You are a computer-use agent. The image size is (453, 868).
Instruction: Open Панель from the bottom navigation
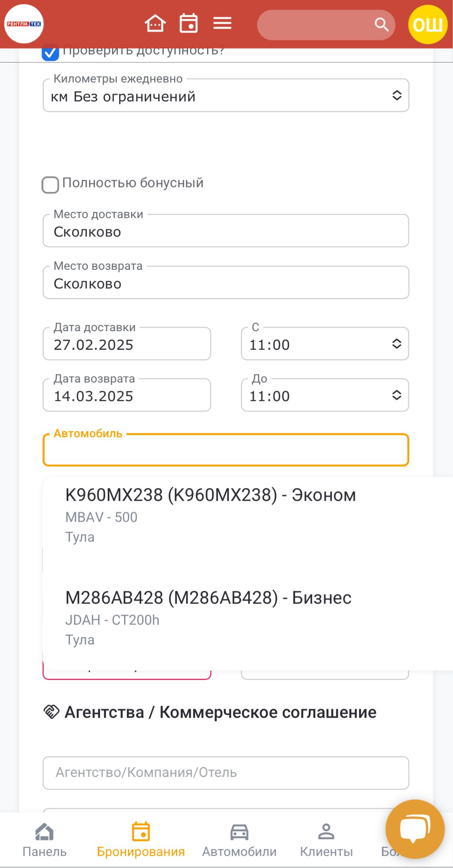click(x=45, y=840)
